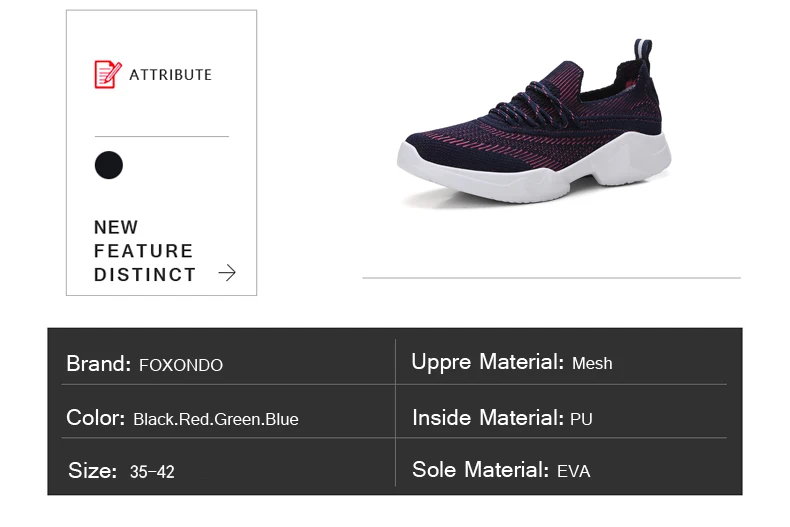Select the black color circle swatch

pos(109,165)
